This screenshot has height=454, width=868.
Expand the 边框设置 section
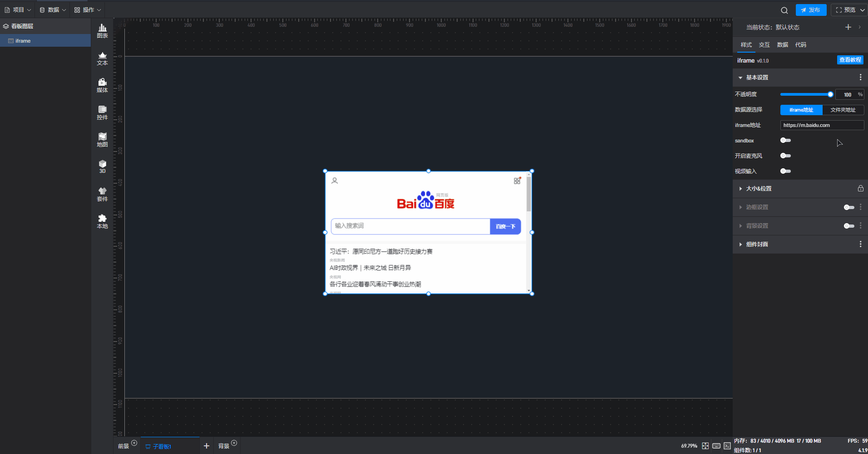[740, 207]
